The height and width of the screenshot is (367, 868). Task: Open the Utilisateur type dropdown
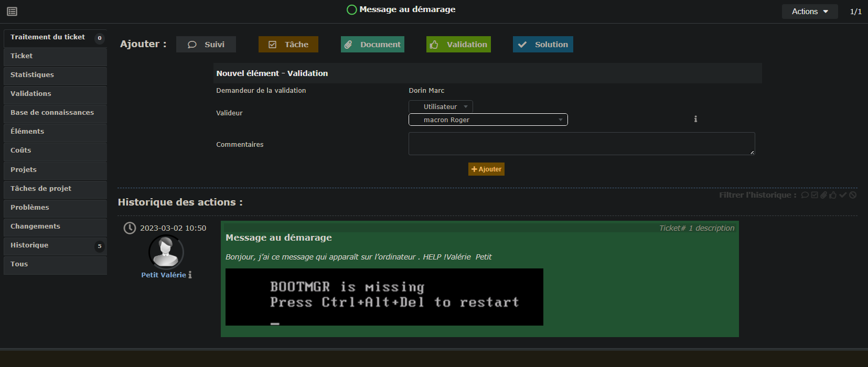[441, 106]
